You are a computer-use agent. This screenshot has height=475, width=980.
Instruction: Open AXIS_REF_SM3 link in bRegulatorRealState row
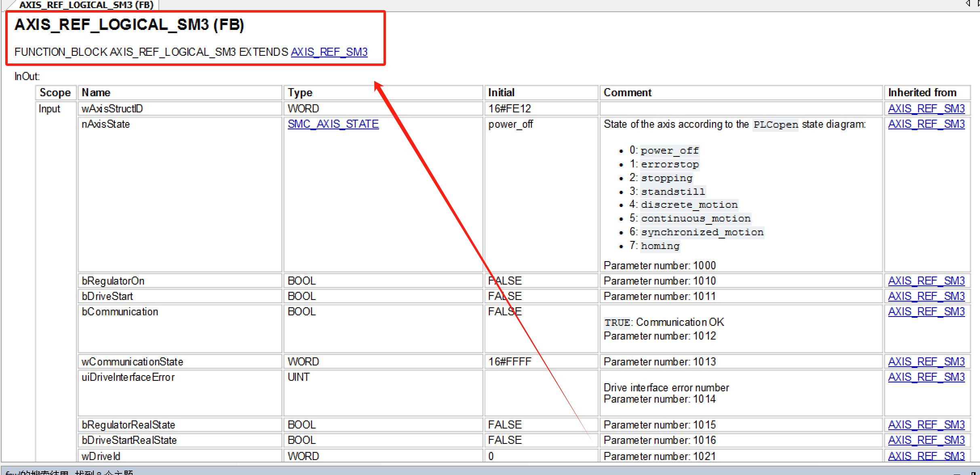tap(926, 425)
